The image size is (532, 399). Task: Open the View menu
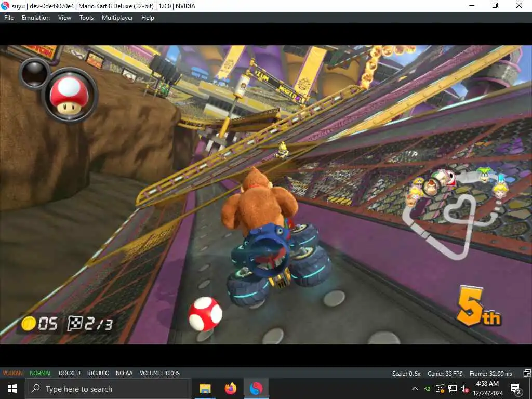(64, 18)
